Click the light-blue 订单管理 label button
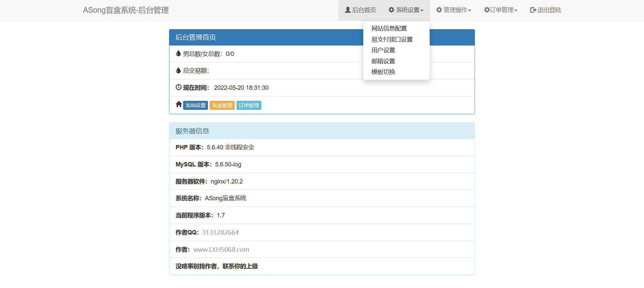The image size is (644, 288). [249, 105]
